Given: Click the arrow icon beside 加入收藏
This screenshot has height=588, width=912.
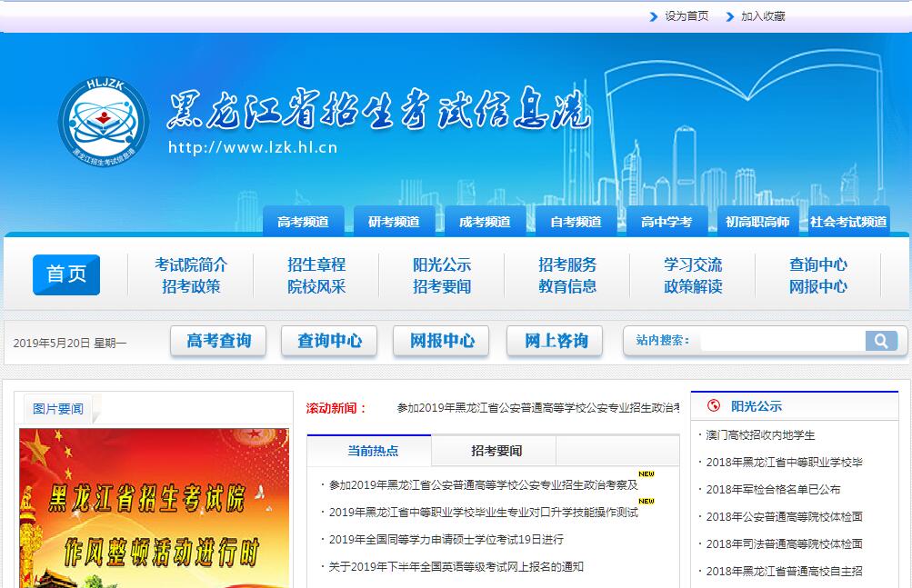Looking at the screenshot, I should (729, 16).
